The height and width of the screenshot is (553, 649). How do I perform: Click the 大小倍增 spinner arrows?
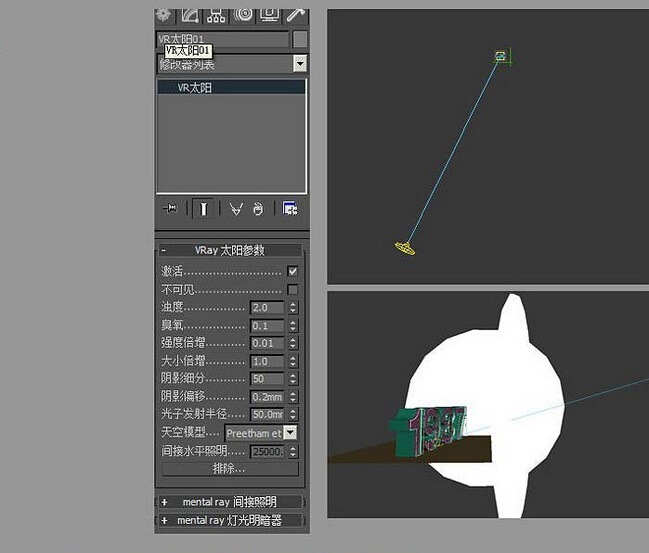[x=293, y=361]
